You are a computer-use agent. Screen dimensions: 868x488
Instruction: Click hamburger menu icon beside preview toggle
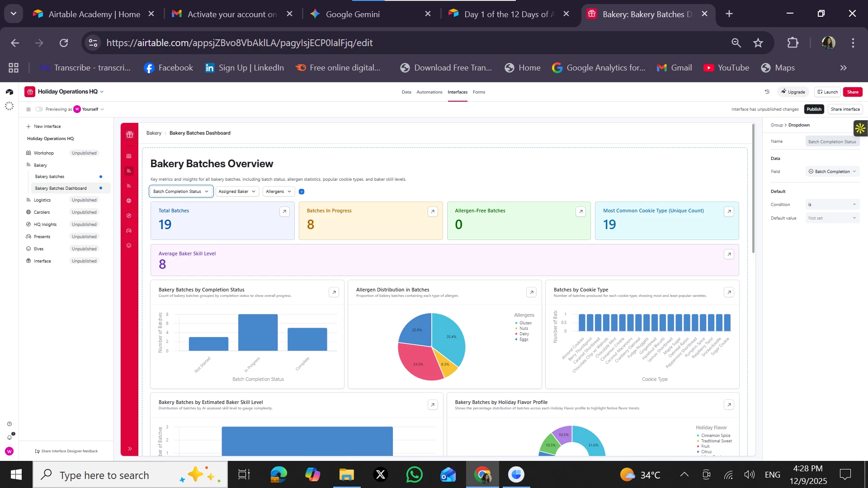[28, 109]
